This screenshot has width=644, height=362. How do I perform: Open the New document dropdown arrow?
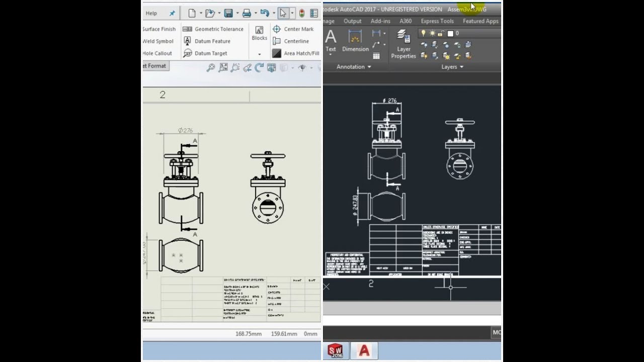(x=201, y=13)
